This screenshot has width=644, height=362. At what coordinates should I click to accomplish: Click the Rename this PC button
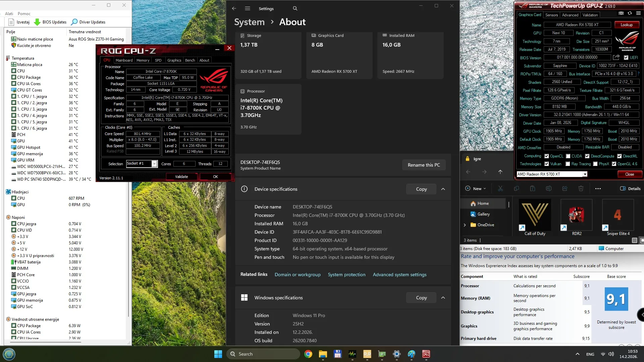424,165
